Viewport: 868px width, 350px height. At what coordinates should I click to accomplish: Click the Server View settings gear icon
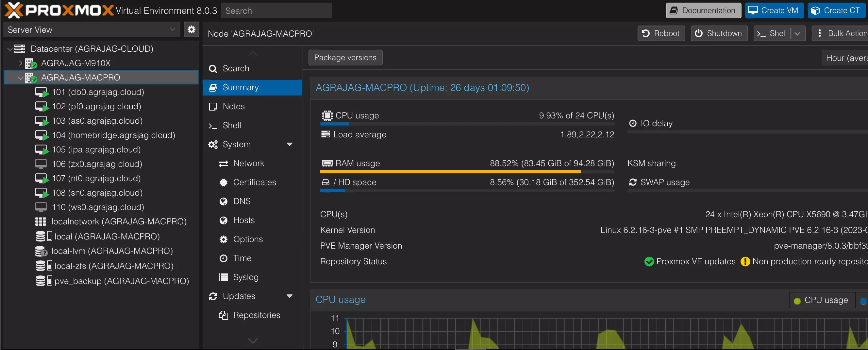tap(191, 30)
